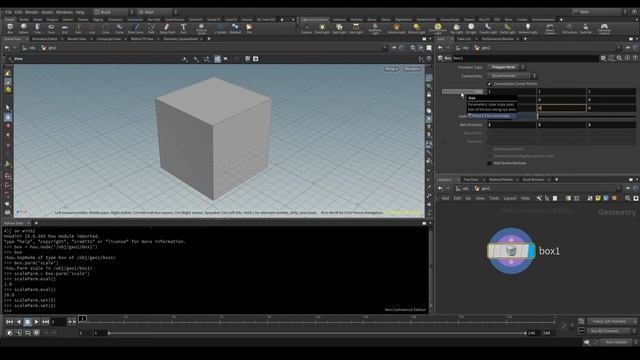This screenshot has height=360, width=640.
Task: Select the Tube shelf tool
Action: click(37, 28)
